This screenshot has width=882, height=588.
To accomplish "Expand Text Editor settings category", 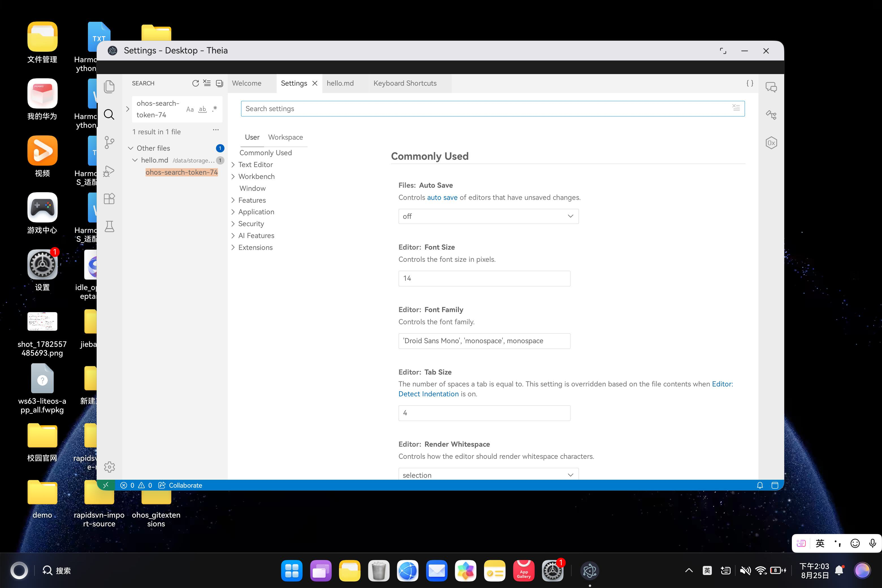I will pos(233,165).
